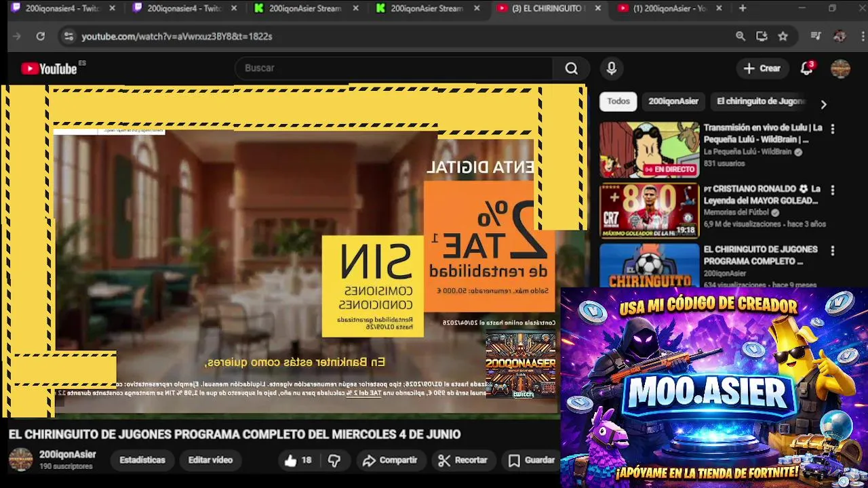Open the CR7 19:18 video thumbnail
This screenshot has width=868, height=488.
(x=649, y=211)
